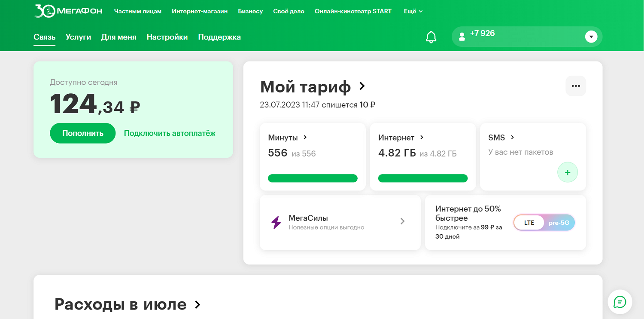Click the 556 из 556 minutes value
This screenshot has height=319, width=644.
(x=292, y=153)
